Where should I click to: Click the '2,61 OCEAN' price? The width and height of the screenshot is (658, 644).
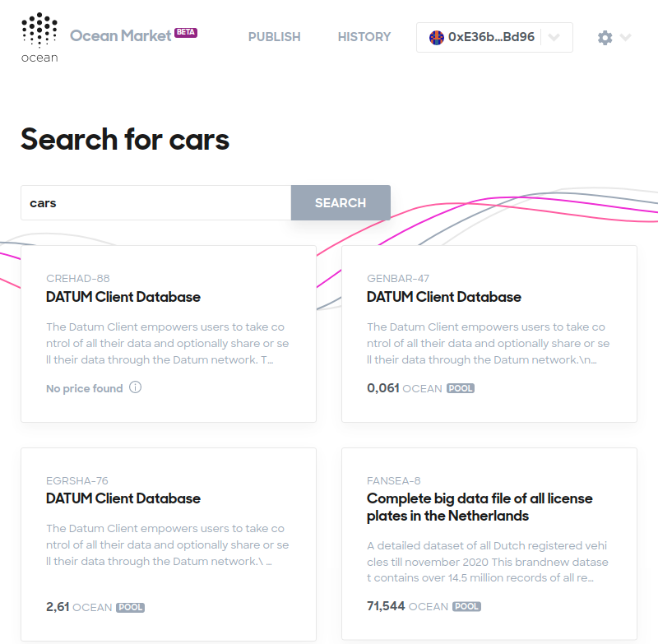click(79, 607)
